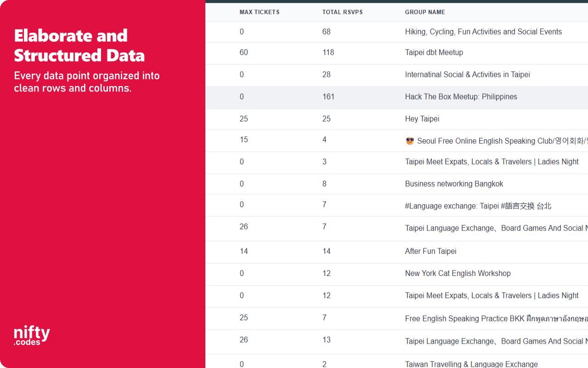Open the New York Cat English Workshop link

(458, 273)
